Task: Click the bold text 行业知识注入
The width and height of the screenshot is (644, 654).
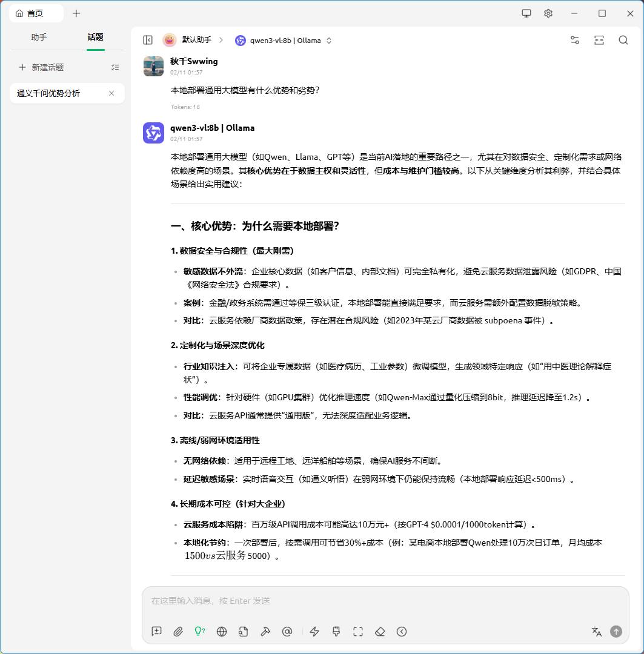Action: (x=209, y=366)
